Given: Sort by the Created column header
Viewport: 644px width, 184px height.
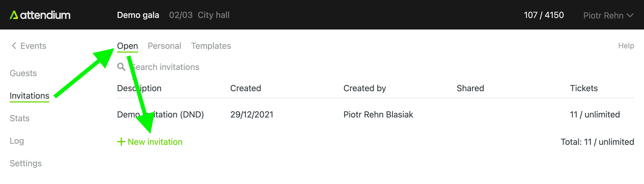Looking at the screenshot, I should tap(246, 88).
